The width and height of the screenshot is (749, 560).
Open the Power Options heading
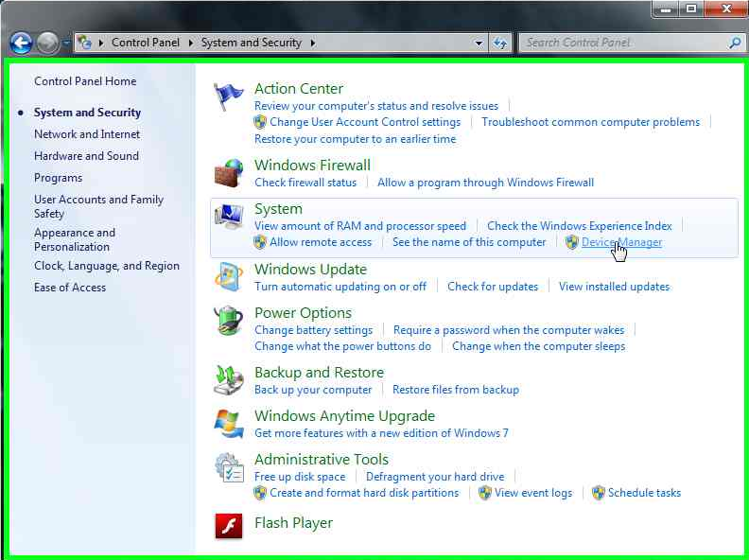click(x=303, y=312)
